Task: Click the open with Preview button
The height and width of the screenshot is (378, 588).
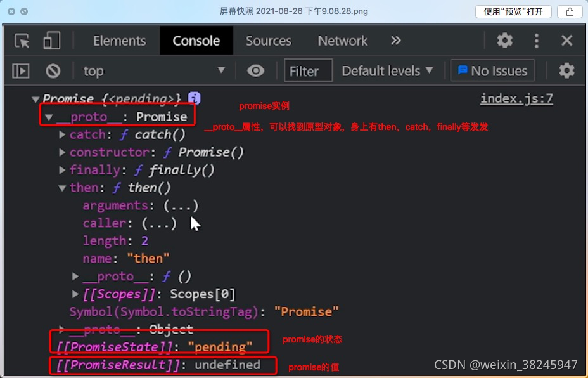Action: [x=513, y=11]
